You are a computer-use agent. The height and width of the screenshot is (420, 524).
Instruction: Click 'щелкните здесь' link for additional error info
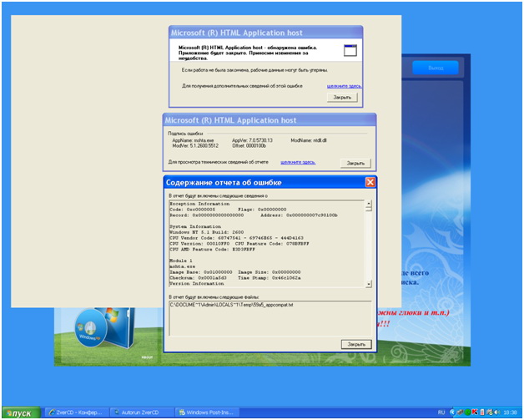345,86
